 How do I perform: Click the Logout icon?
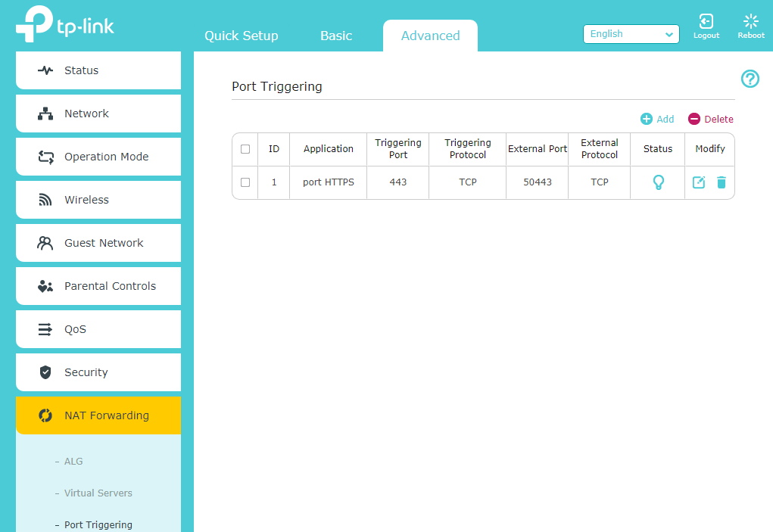click(x=706, y=22)
